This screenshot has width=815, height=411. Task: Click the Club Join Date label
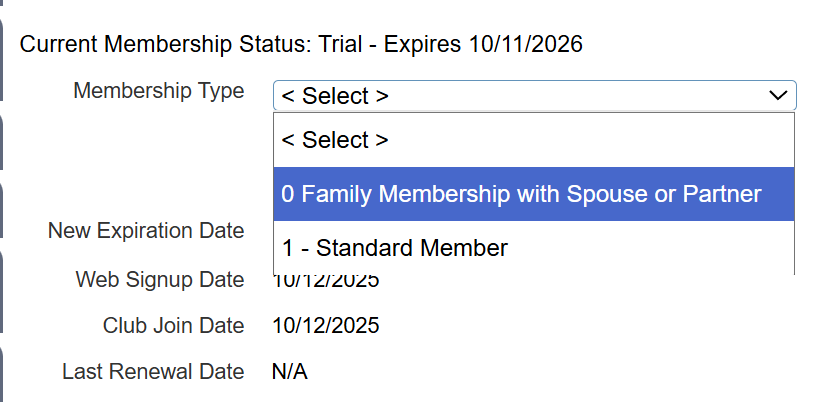tap(173, 325)
